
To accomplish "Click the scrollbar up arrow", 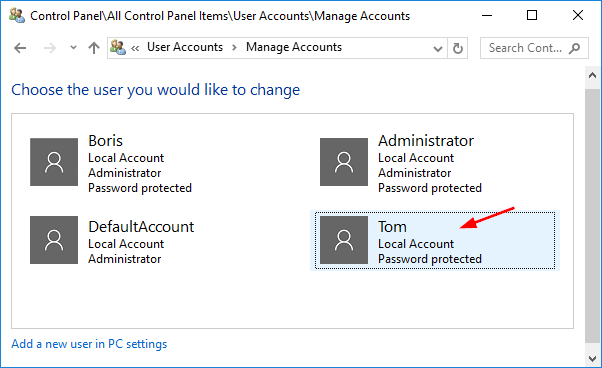I will 592,75.
